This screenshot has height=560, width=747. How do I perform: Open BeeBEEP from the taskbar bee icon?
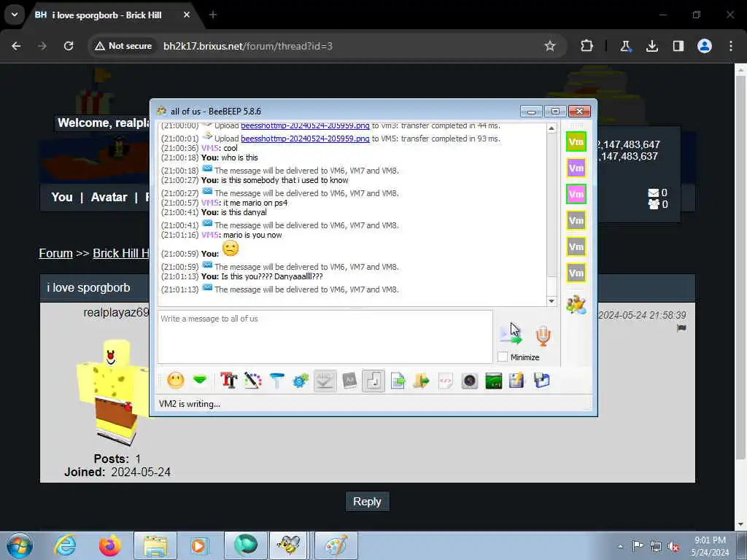(288, 545)
